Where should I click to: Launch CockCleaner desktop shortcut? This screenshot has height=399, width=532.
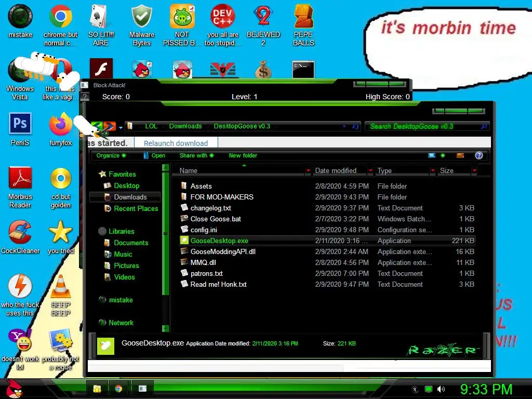[x=20, y=237]
